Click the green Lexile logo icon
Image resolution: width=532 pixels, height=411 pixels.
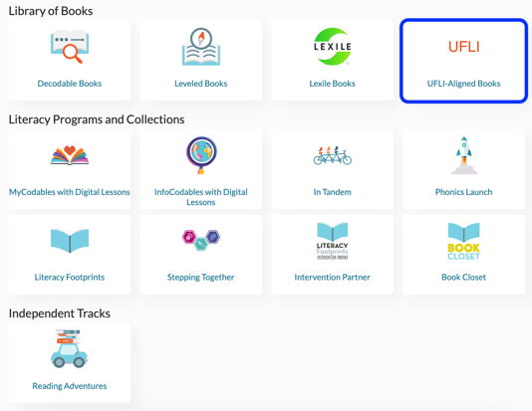pyautogui.click(x=333, y=47)
